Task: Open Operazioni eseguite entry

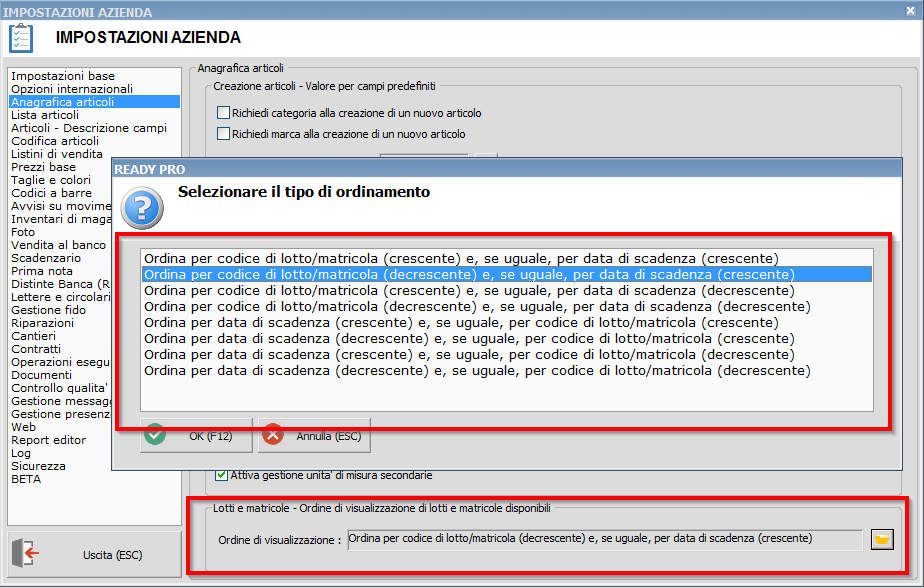Action: coord(60,361)
